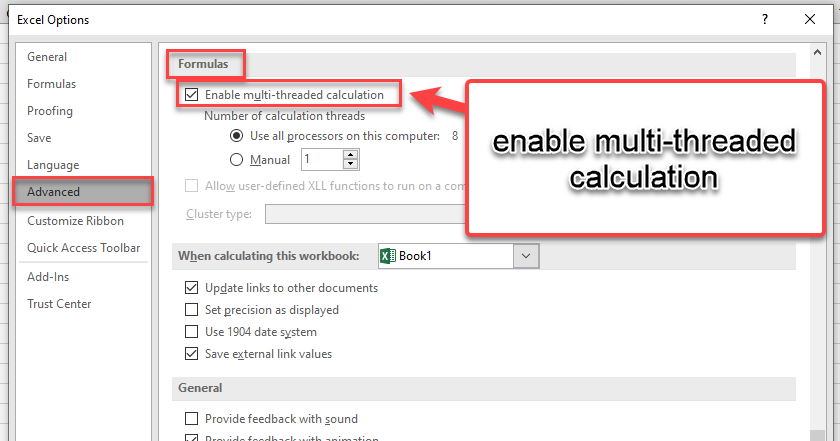Click the 'Number of calculation threads' label

[284, 116]
